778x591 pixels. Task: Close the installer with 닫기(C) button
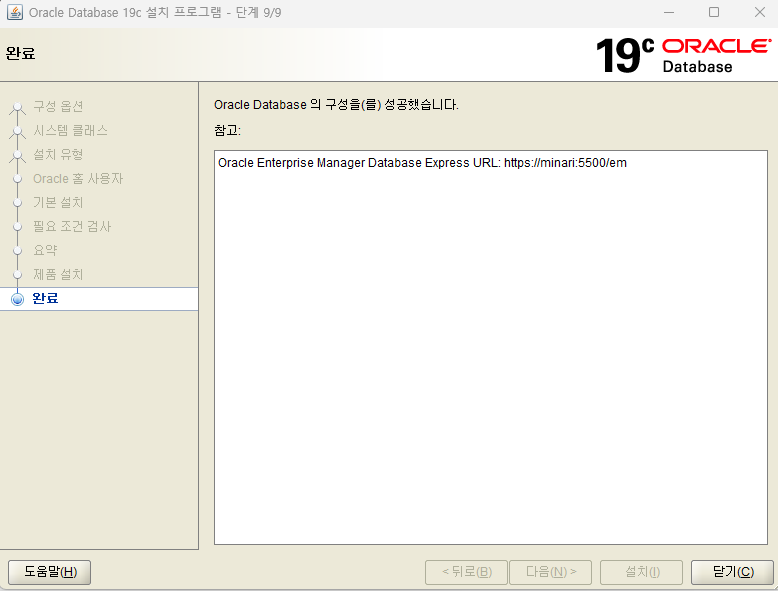(732, 572)
